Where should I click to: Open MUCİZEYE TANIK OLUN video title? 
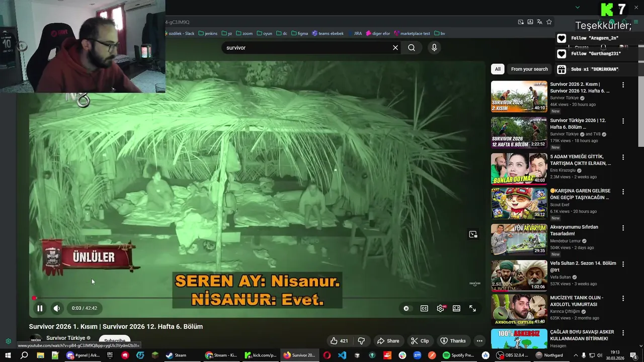click(577, 301)
